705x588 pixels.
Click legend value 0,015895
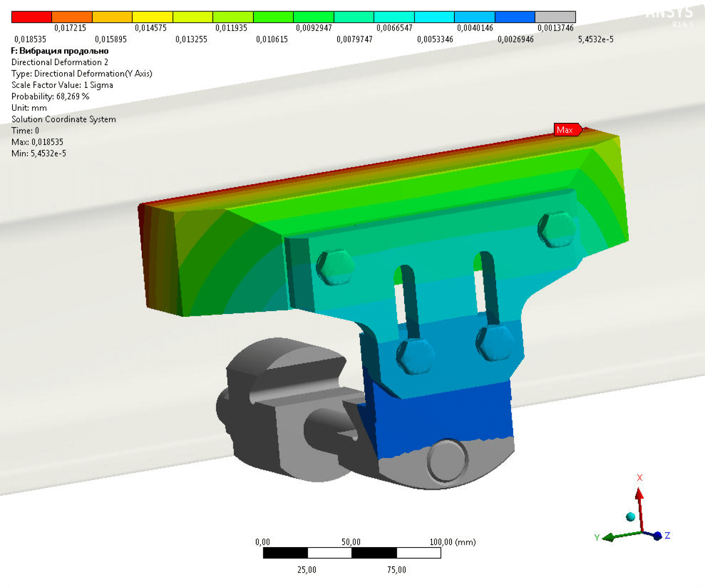pyautogui.click(x=111, y=40)
